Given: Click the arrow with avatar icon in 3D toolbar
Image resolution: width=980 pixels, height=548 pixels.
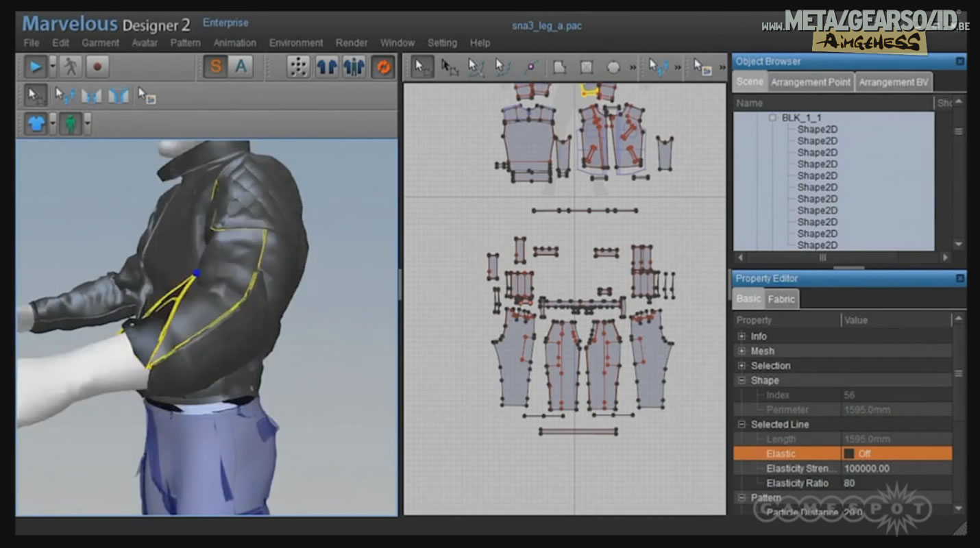Looking at the screenshot, I should (64, 95).
